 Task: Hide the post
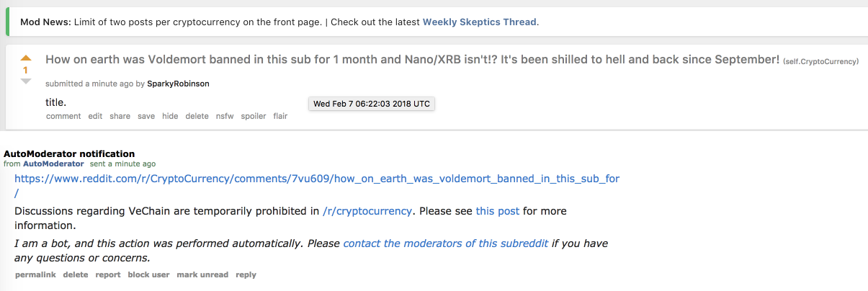[170, 116]
